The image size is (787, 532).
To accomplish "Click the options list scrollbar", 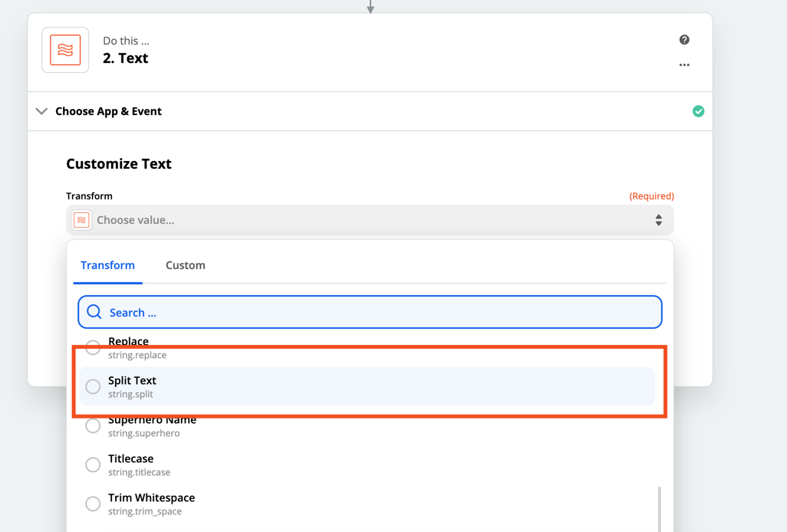I will point(659,507).
